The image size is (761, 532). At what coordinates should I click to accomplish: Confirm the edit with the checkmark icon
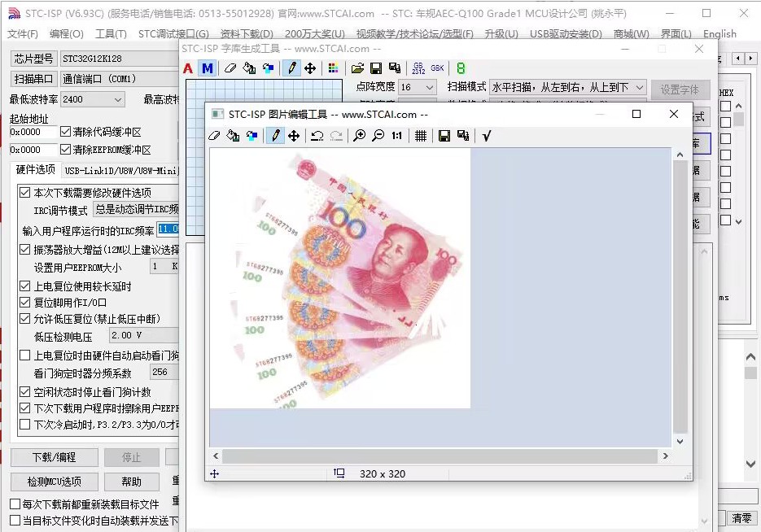tap(487, 136)
